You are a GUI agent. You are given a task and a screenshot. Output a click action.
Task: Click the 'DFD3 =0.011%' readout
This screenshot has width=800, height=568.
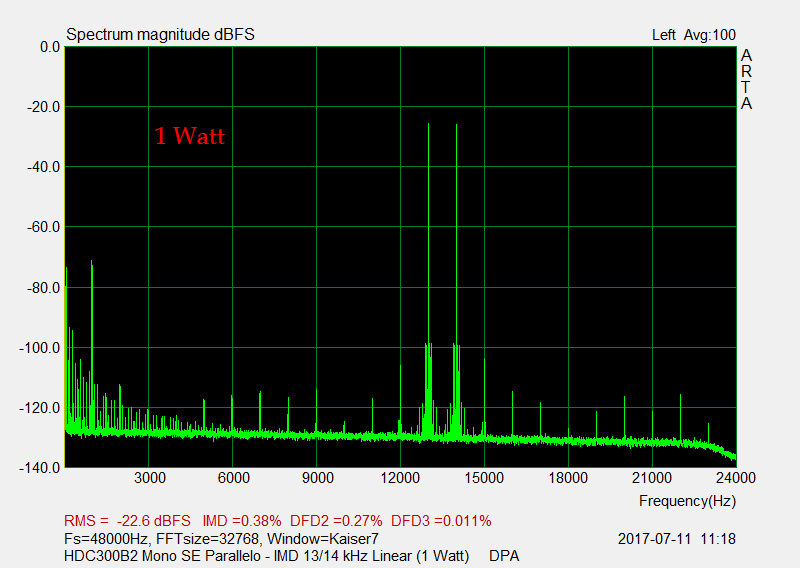(x=441, y=521)
